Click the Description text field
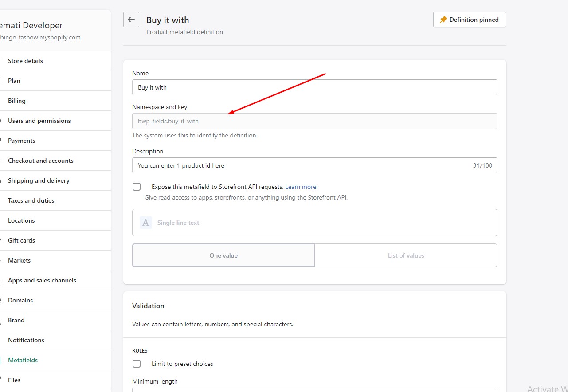This screenshot has width=568, height=392. 302,165
